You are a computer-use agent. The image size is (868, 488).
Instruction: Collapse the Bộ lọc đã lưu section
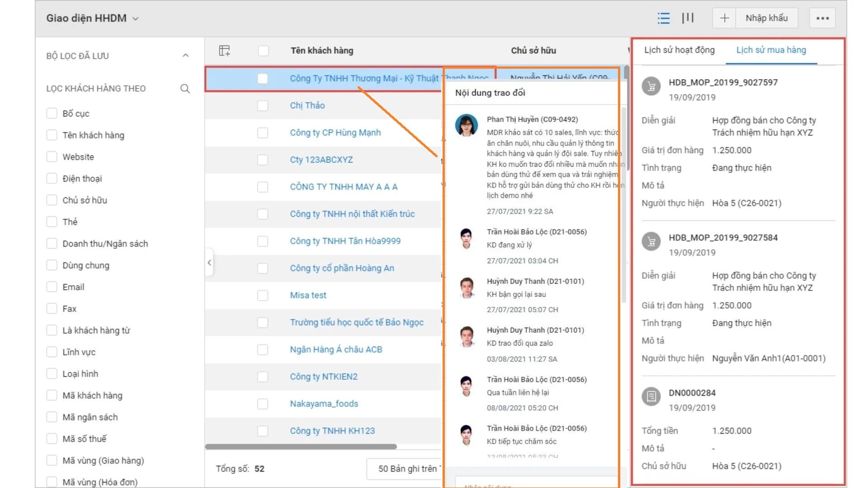(x=185, y=56)
